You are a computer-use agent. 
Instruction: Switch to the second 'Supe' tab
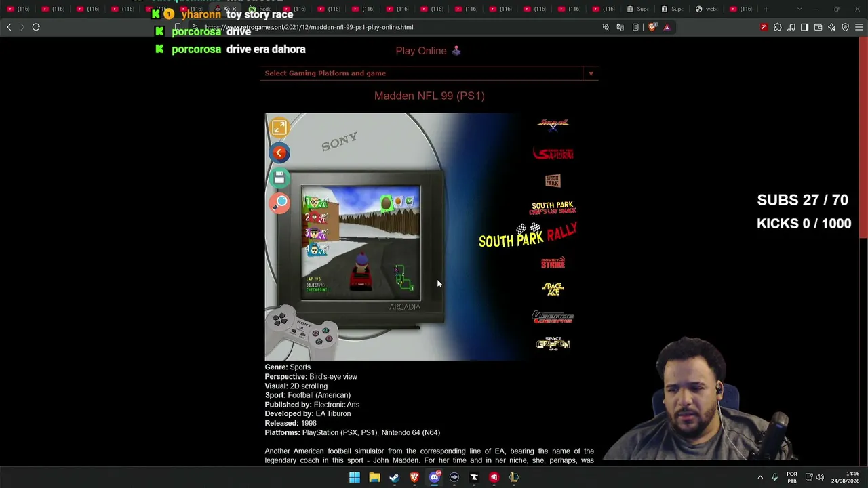tap(673, 9)
